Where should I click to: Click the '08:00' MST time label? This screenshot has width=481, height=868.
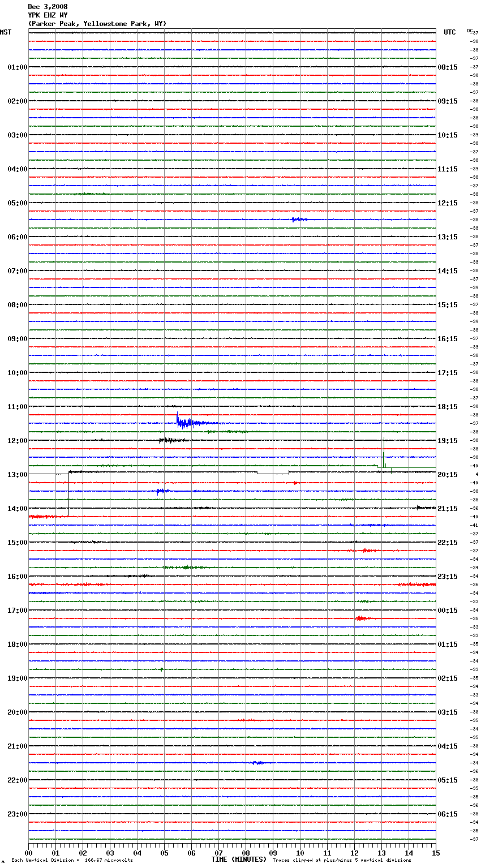17,305
